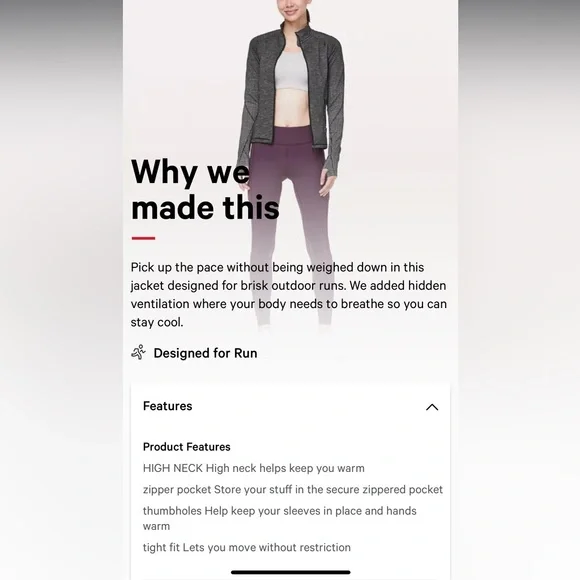The width and height of the screenshot is (580, 580).
Task: Tap the red accent line under heading
Action: (143, 238)
